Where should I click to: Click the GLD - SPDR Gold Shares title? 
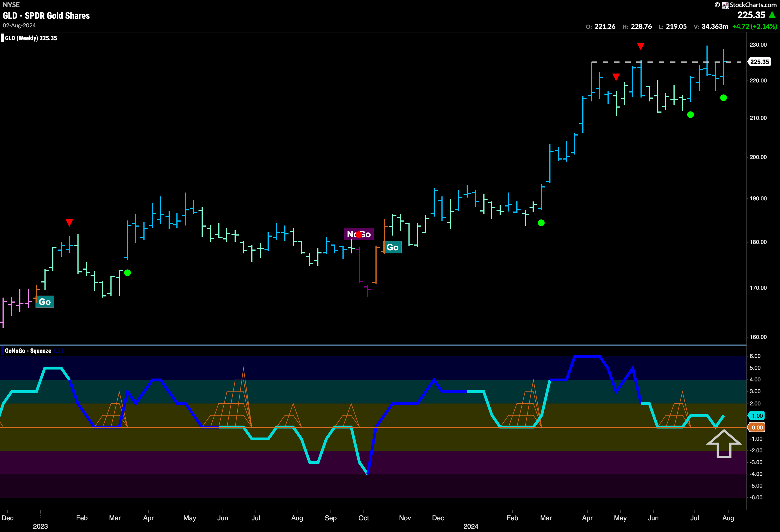(46, 16)
